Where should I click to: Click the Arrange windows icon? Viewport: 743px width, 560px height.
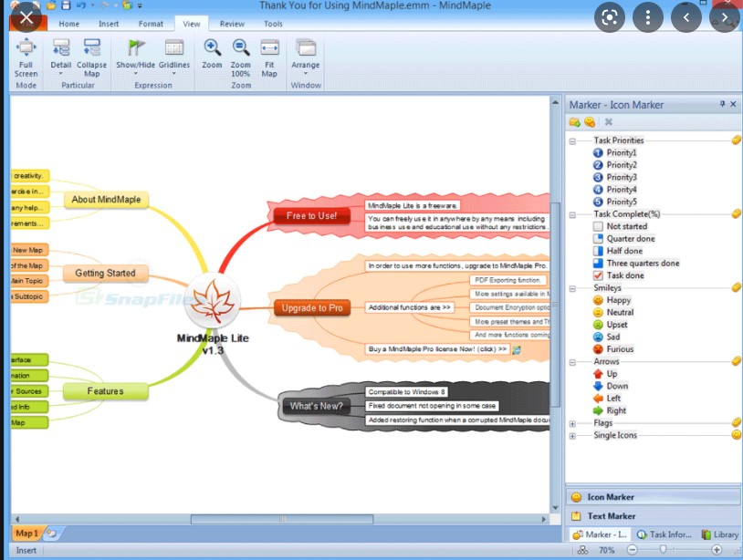pyautogui.click(x=306, y=47)
